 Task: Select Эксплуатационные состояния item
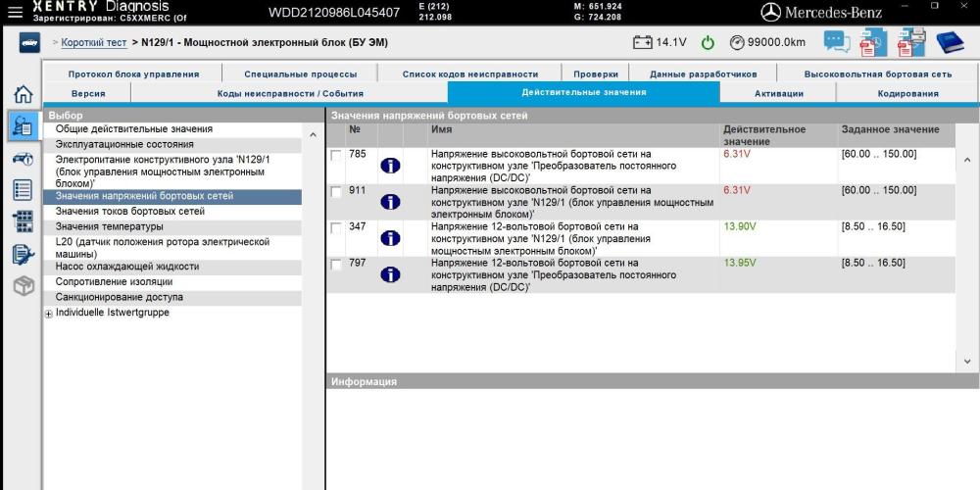click(171, 144)
